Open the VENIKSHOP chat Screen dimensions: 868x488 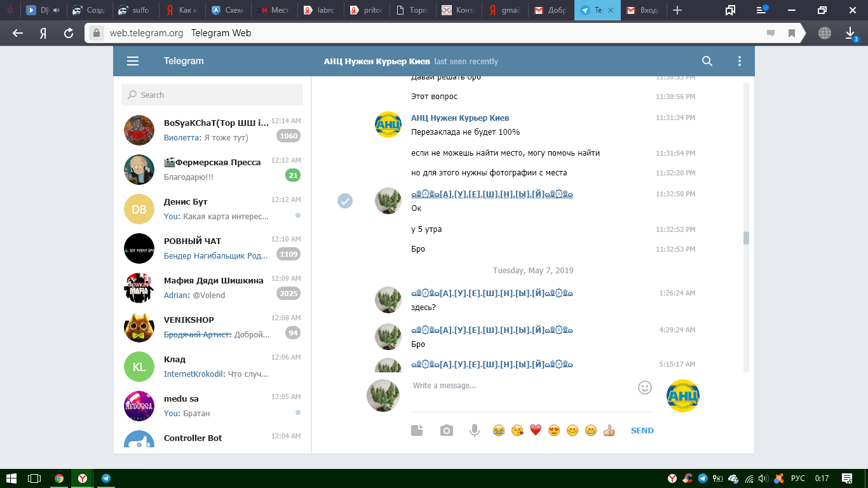(x=212, y=327)
